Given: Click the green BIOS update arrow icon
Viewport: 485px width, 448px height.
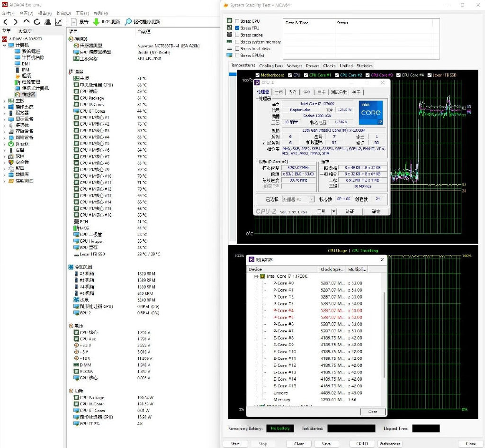Looking at the screenshot, I should click(96, 22).
